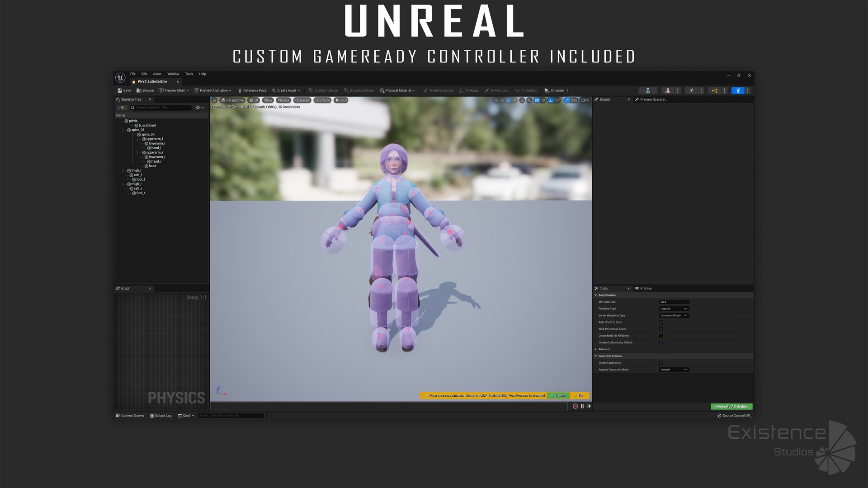
Task: Open the Asset menu
Action: (x=157, y=74)
